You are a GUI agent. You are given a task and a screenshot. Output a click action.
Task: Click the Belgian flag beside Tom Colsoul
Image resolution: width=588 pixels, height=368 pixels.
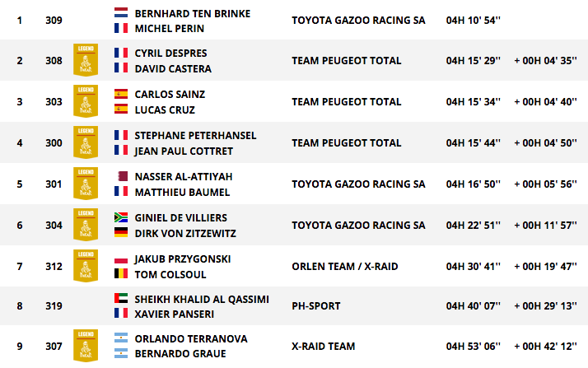pyautogui.click(x=121, y=273)
